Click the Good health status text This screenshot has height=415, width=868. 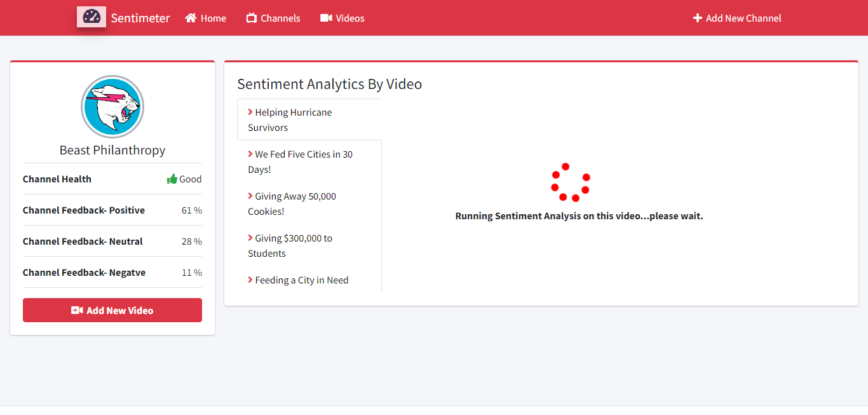coord(191,179)
